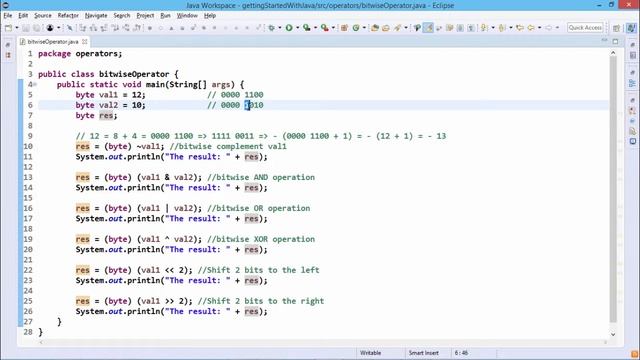Open the Window menu

pos(187,16)
